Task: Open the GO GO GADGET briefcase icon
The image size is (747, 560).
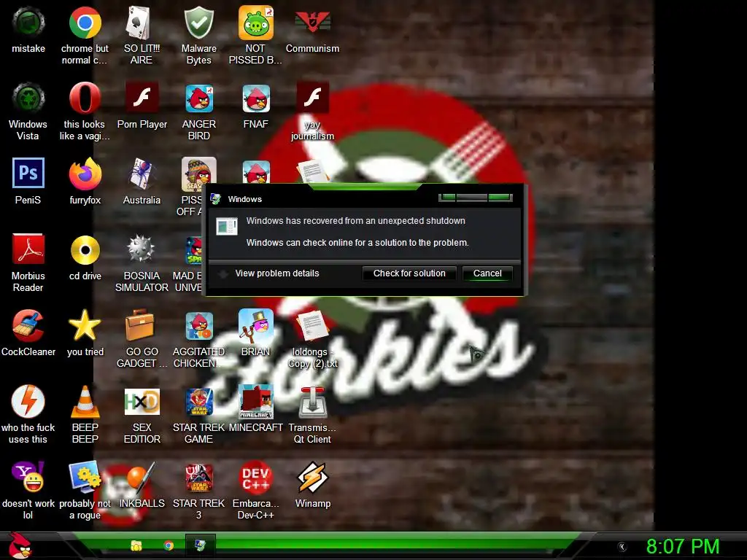Action: [x=140, y=326]
